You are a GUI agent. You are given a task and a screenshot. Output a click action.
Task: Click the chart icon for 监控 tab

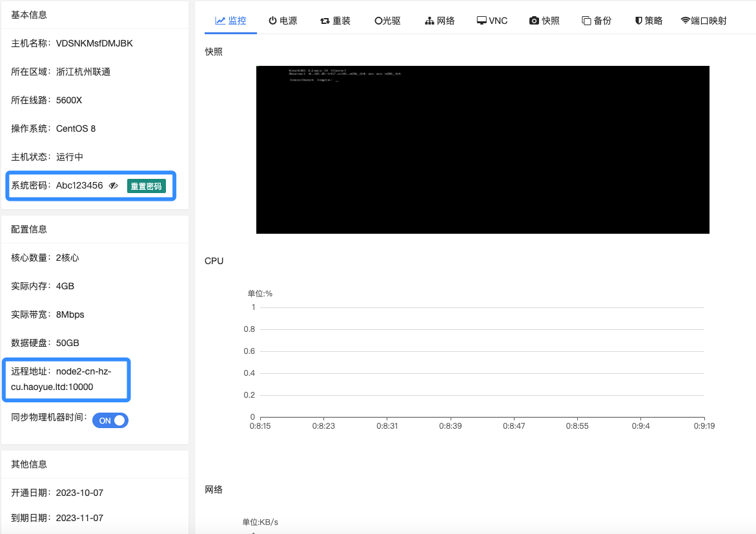(x=220, y=21)
